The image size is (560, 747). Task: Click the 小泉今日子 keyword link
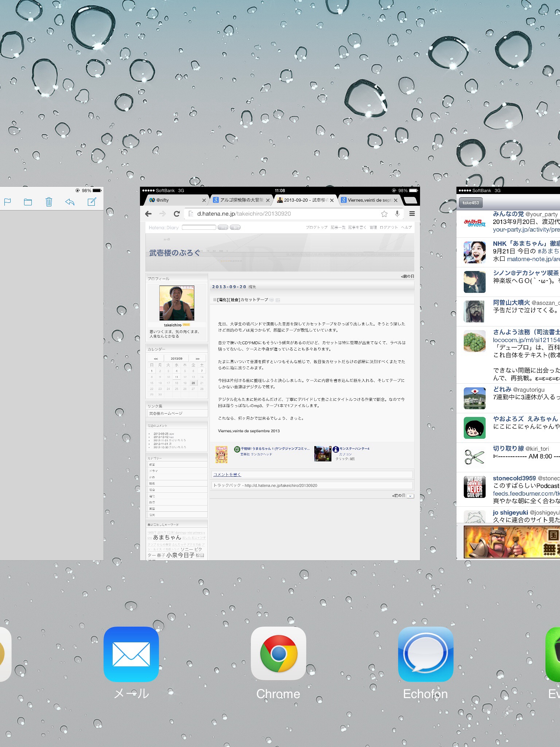point(180,555)
